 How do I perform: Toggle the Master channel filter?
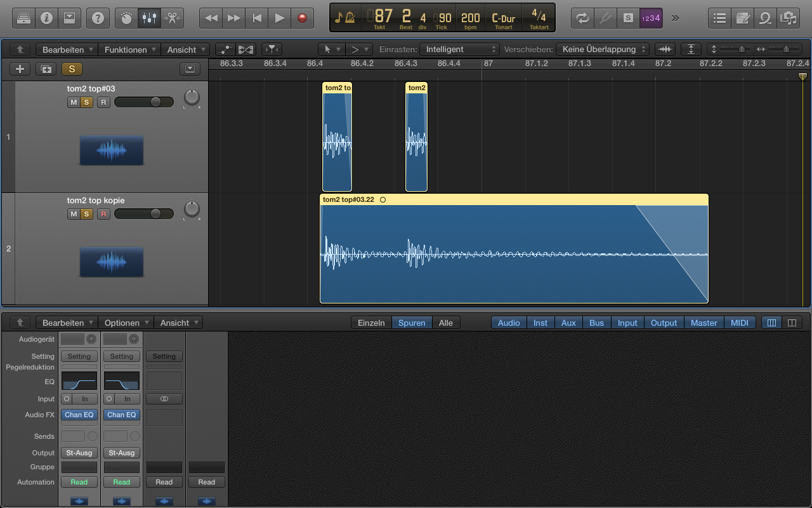tap(704, 323)
